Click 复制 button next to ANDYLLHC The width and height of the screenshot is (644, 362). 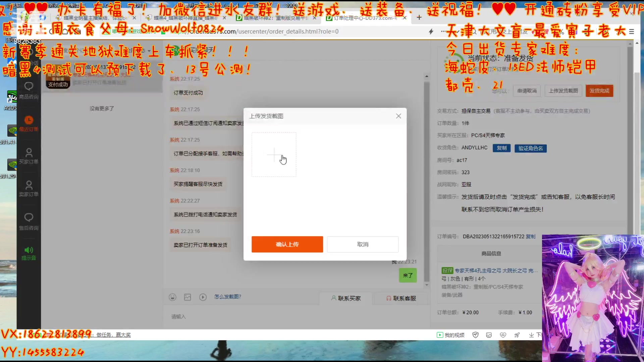pyautogui.click(x=501, y=148)
